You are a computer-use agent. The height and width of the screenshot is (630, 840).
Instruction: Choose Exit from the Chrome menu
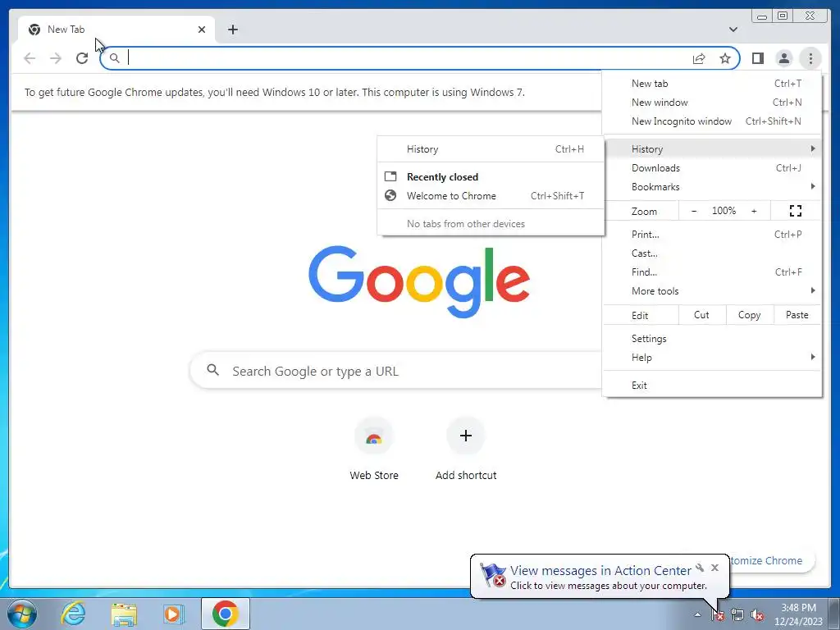[x=712, y=386]
